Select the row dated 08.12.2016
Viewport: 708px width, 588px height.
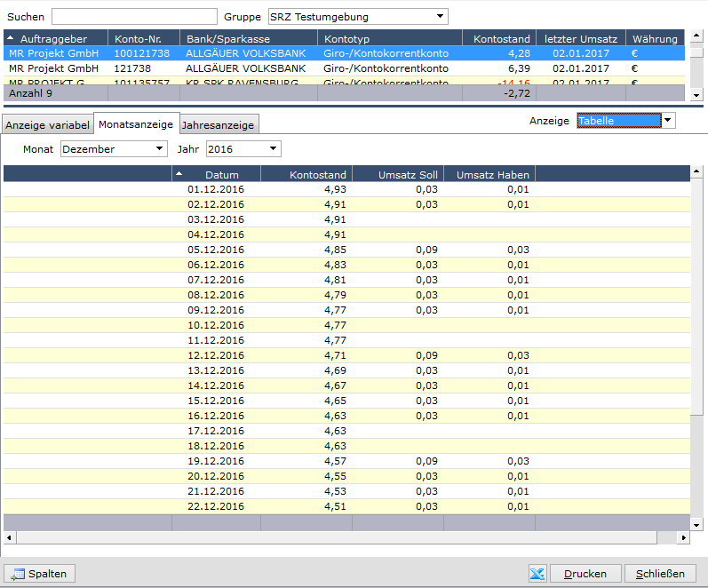pos(346,295)
